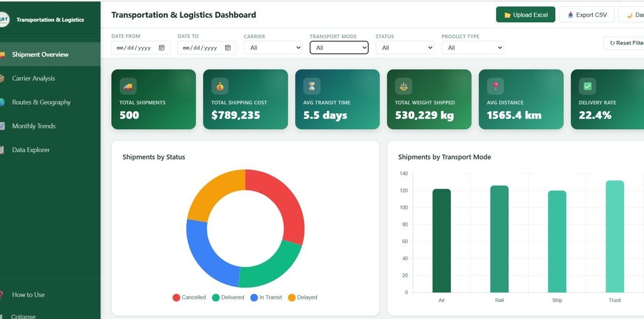Screen dimensions: 644x319
Task: Open the Date From calendar picker icon
Action: coord(162,48)
